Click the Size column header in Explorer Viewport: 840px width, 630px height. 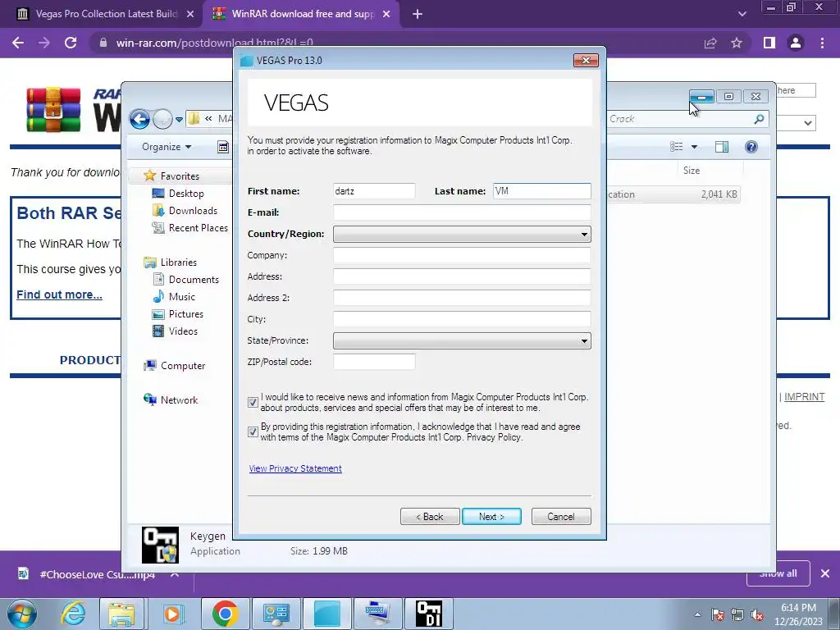coord(691,171)
